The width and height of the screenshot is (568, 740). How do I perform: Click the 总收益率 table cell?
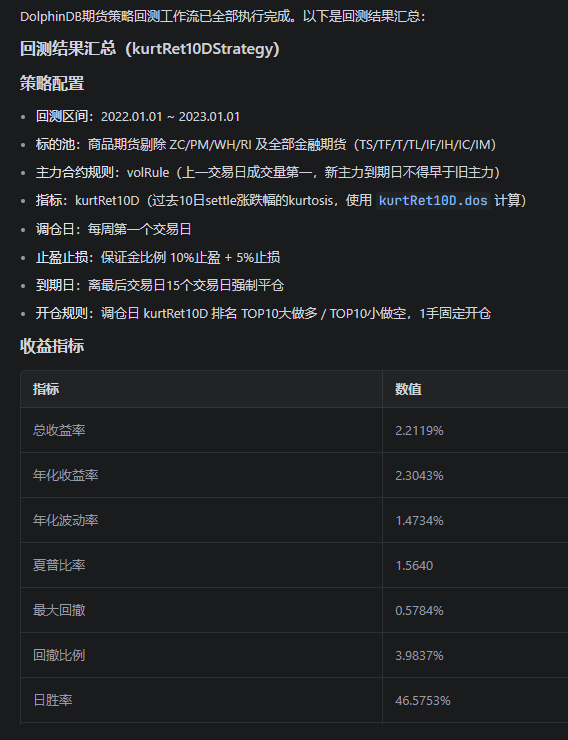tap(201, 430)
